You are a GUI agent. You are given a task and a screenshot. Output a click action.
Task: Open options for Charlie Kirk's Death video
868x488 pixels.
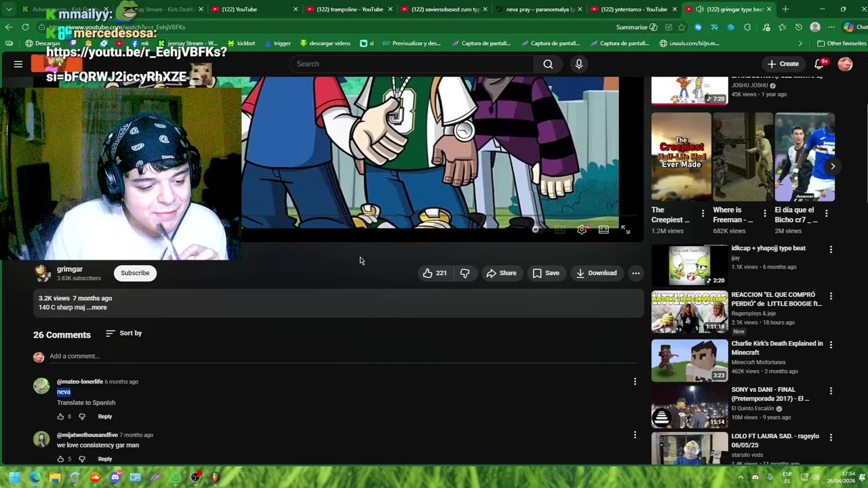(831, 344)
